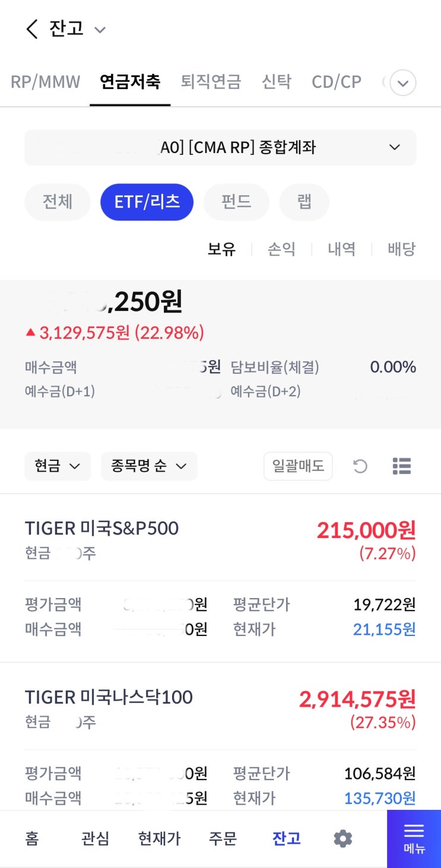This screenshot has height=868, width=441.
Task: Show the 손익 view
Action: pos(281,249)
